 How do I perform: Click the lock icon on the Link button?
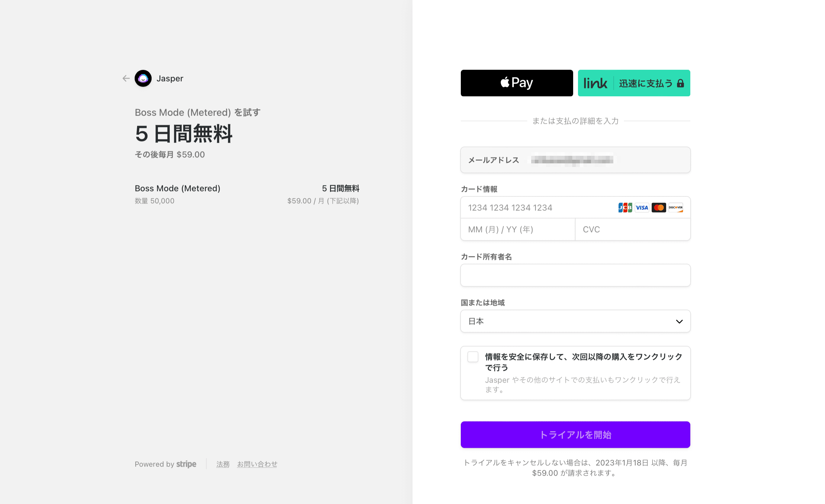tap(680, 83)
